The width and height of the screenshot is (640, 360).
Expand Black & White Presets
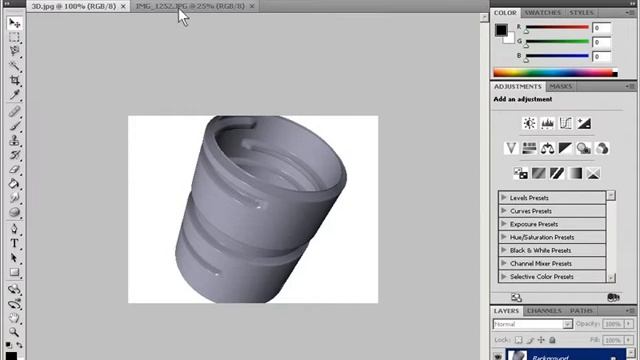click(504, 250)
